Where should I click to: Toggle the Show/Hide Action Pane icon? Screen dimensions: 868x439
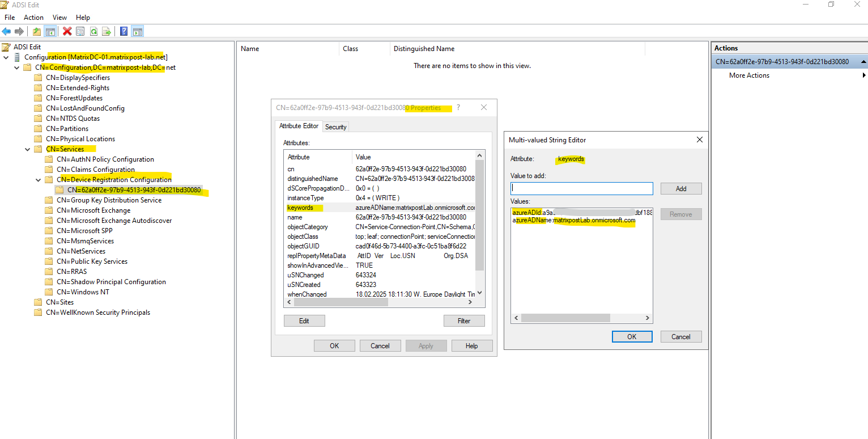click(x=137, y=31)
